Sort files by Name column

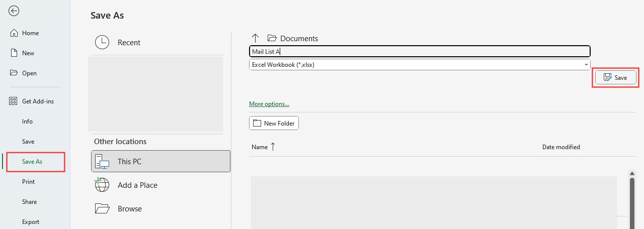[264, 147]
